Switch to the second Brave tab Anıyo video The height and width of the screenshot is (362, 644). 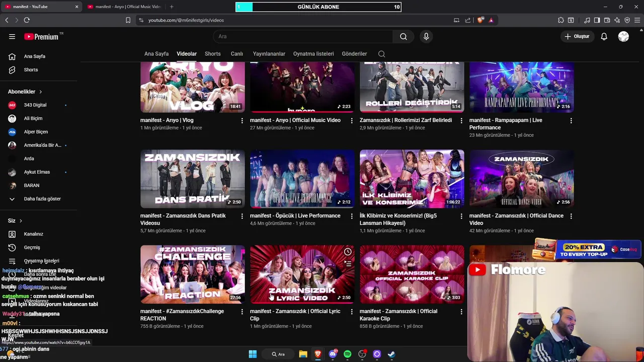[124, 7]
